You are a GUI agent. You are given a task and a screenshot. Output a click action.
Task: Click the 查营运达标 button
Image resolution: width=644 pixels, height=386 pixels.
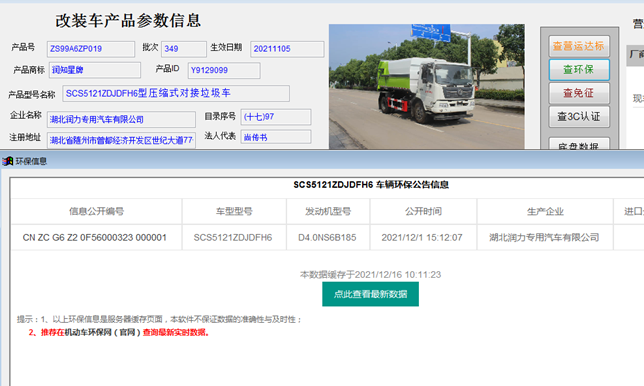pyautogui.click(x=579, y=46)
